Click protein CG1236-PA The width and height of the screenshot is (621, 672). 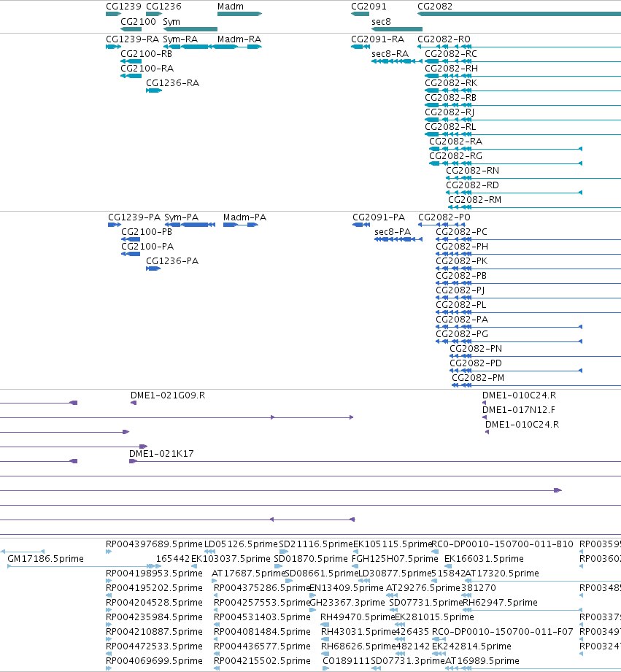pos(172,261)
